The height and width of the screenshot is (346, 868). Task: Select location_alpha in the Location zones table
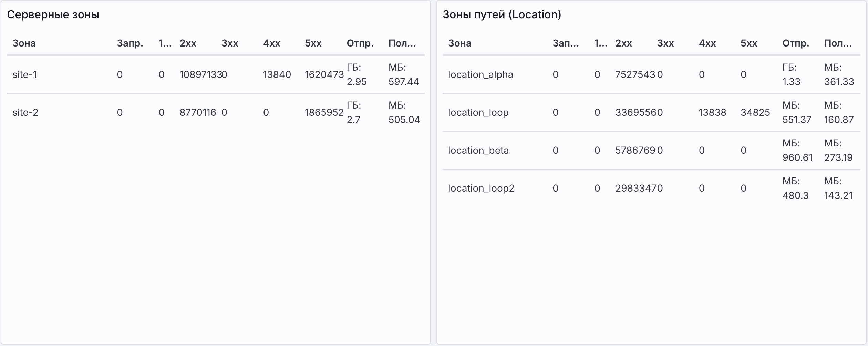(480, 74)
